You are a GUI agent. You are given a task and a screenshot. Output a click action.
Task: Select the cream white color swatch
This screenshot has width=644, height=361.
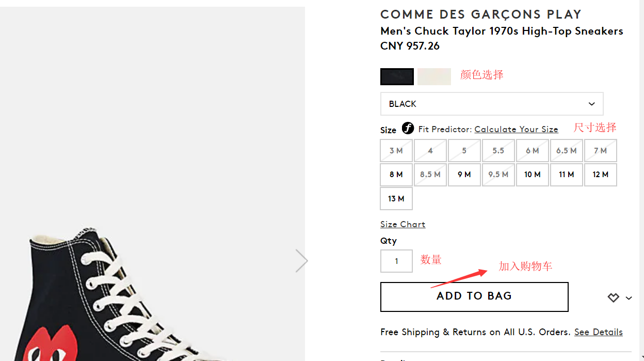click(434, 76)
